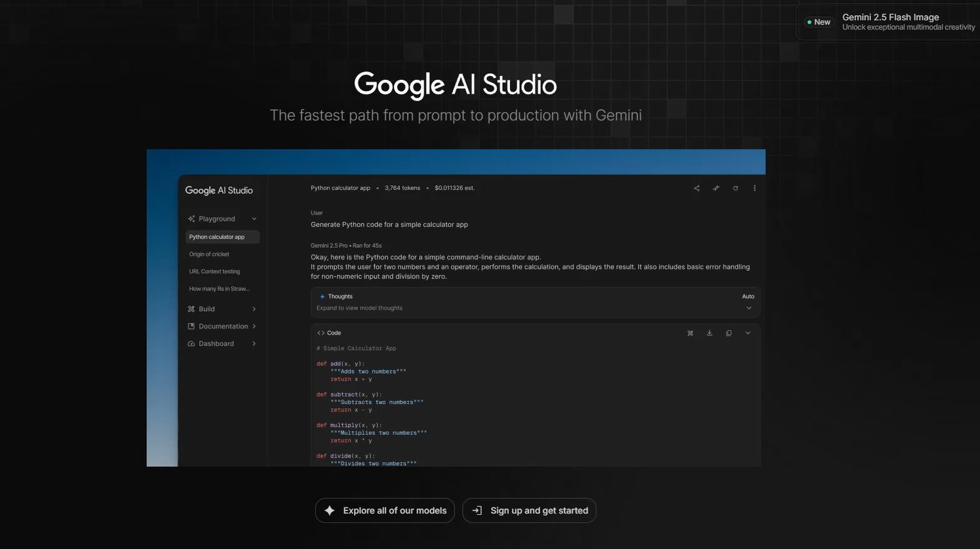Expand the Dashboard section chevron
This screenshot has height=549, width=980.
pyautogui.click(x=254, y=343)
